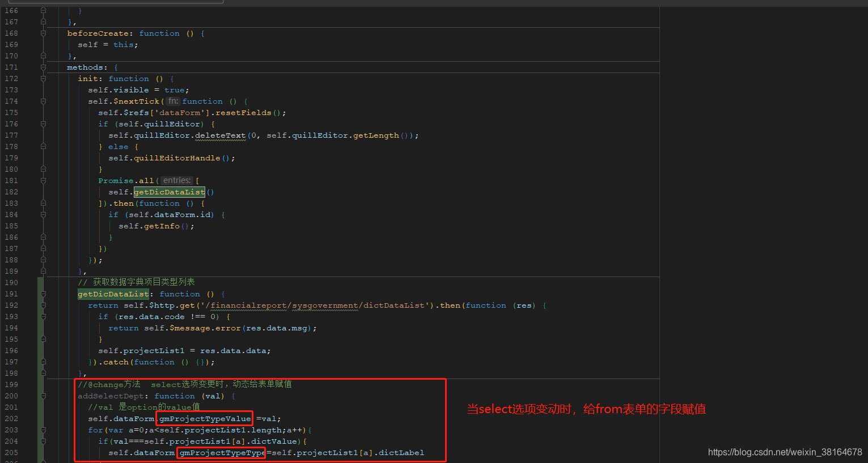The height and width of the screenshot is (463, 868).
Task: Collapse the beforeCreate function fold on line 168
Action: tap(43, 33)
